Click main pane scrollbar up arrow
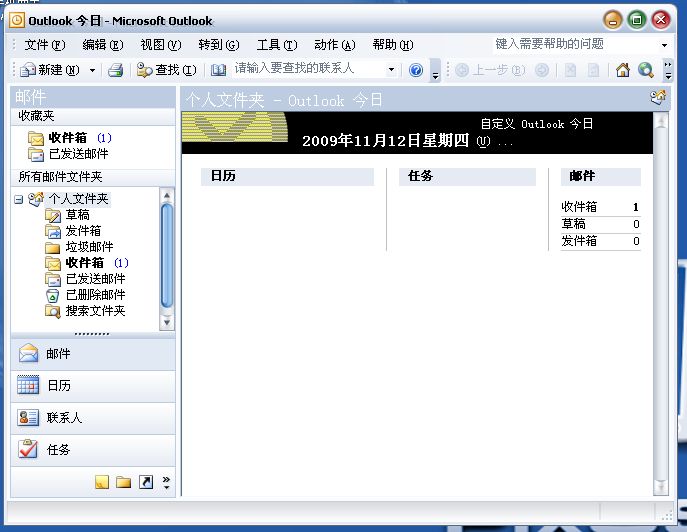Image resolution: width=687 pixels, height=532 pixels. click(661, 120)
